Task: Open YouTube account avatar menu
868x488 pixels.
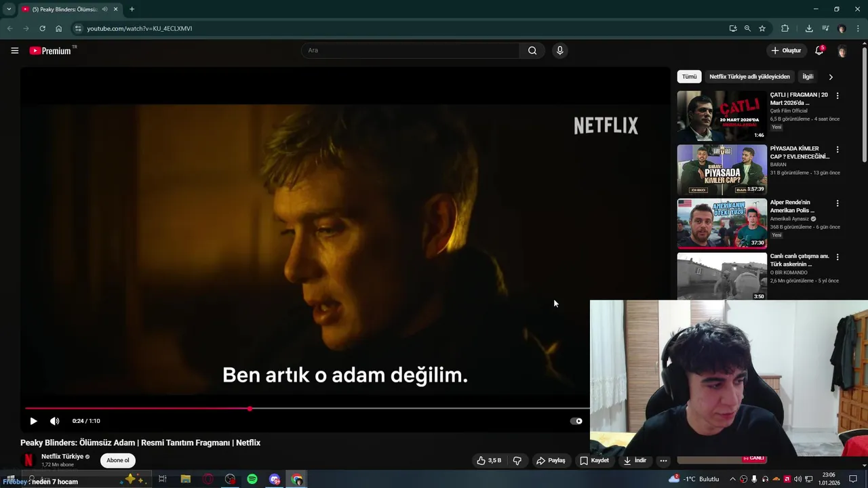Action: pyautogui.click(x=842, y=51)
